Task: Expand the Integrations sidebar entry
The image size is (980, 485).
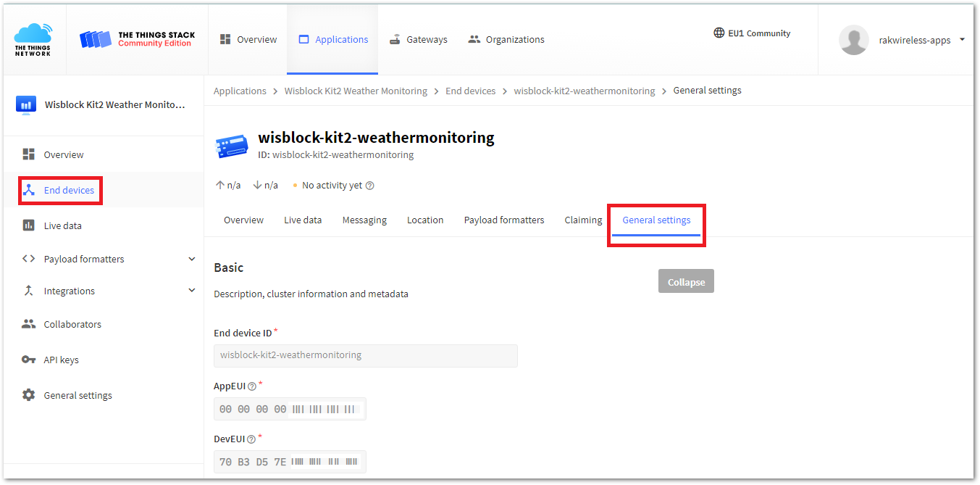Action: coord(192,290)
